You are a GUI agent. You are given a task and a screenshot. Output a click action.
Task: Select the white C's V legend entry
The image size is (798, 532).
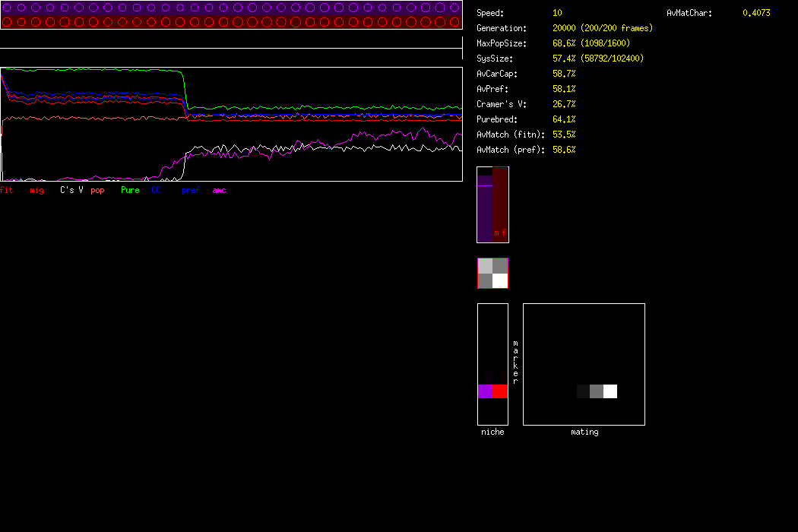pyautogui.click(x=71, y=190)
